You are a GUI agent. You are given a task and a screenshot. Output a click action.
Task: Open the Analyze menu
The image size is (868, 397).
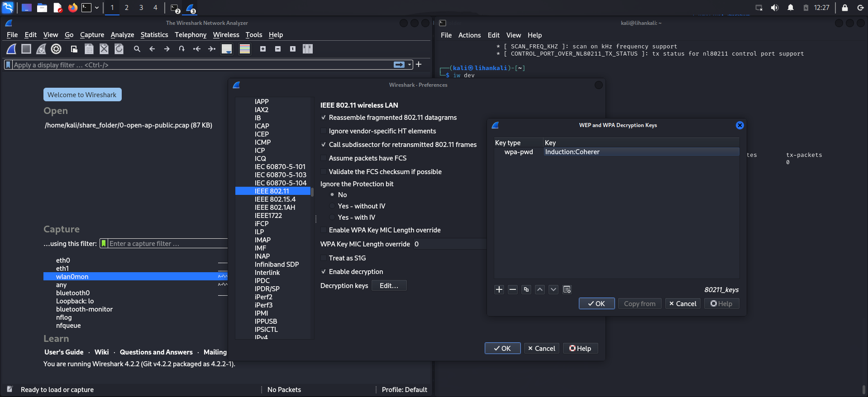pyautogui.click(x=122, y=35)
